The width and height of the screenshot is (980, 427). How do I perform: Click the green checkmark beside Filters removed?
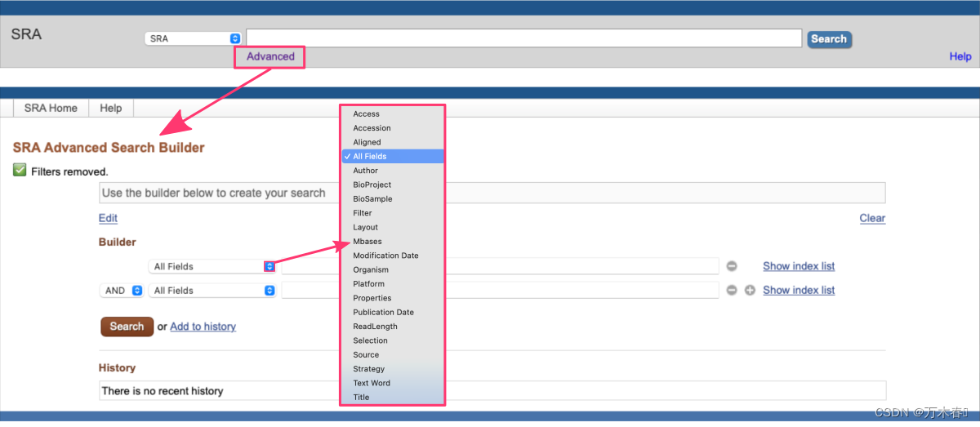(20, 170)
